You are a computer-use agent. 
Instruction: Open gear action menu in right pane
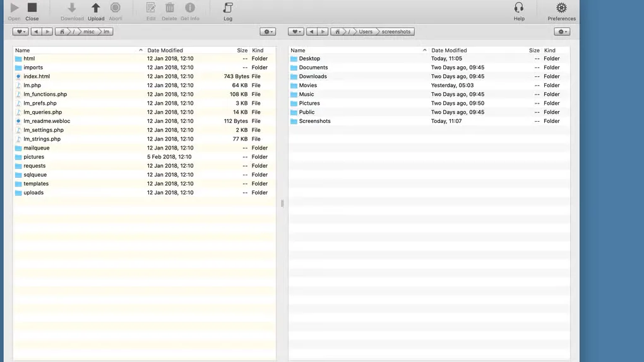(x=562, y=32)
